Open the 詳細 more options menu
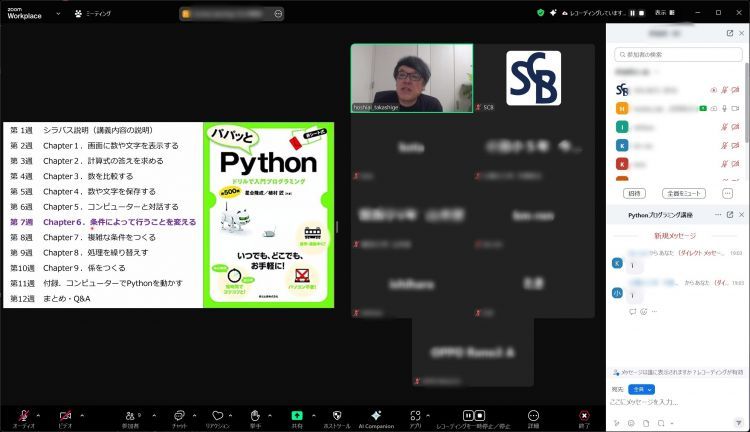Image resolution: width=750 pixels, height=432 pixels. pyautogui.click(x=534, y=415)
